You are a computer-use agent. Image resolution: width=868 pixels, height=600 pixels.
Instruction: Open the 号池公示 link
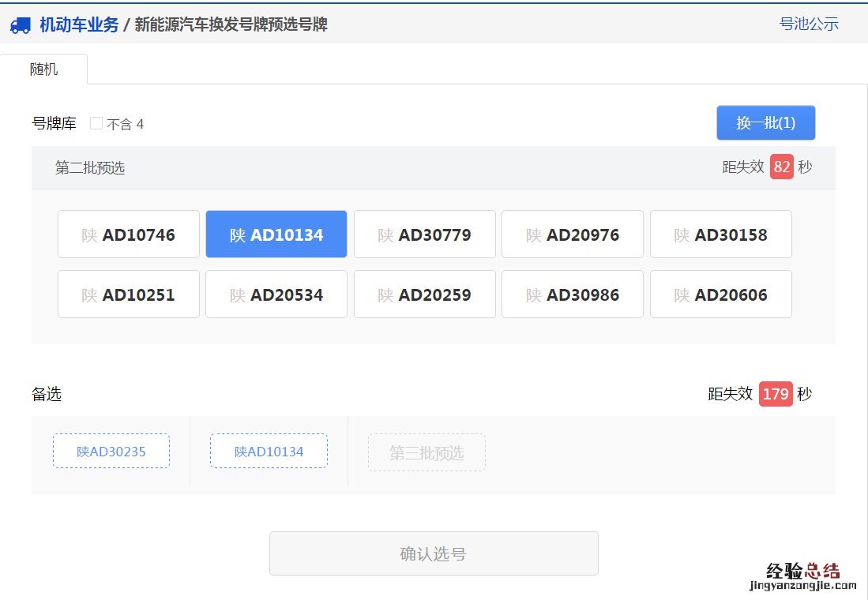(x=809, y=24)
